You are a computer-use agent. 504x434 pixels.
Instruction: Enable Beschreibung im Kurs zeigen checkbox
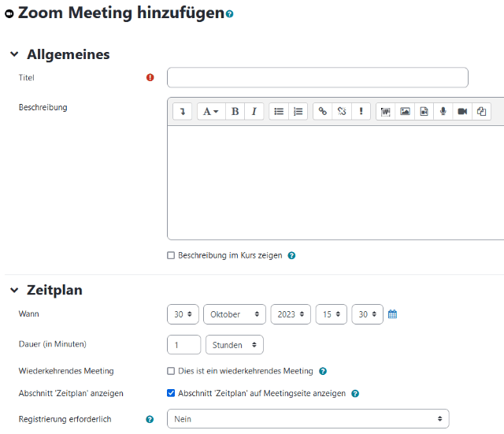coord(171,255)
